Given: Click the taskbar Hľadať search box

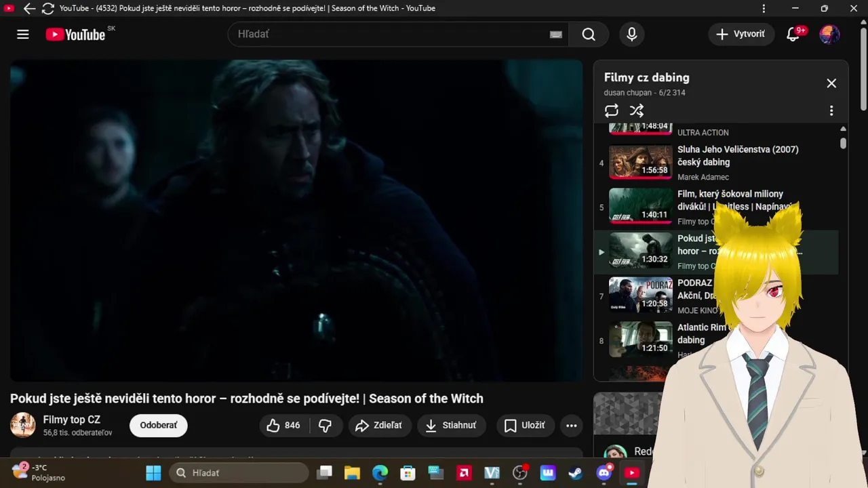Looking at the screenshot, I should coord(239,472).
